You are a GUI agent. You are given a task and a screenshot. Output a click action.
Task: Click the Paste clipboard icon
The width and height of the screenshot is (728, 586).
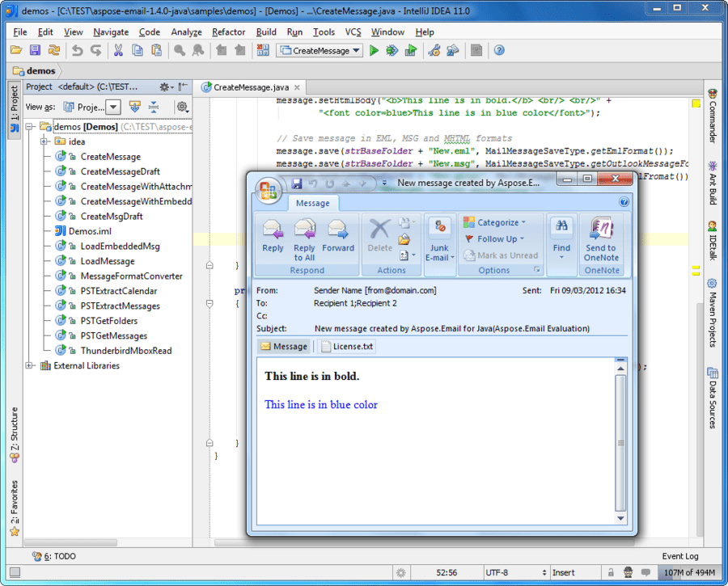click(156, 50)
